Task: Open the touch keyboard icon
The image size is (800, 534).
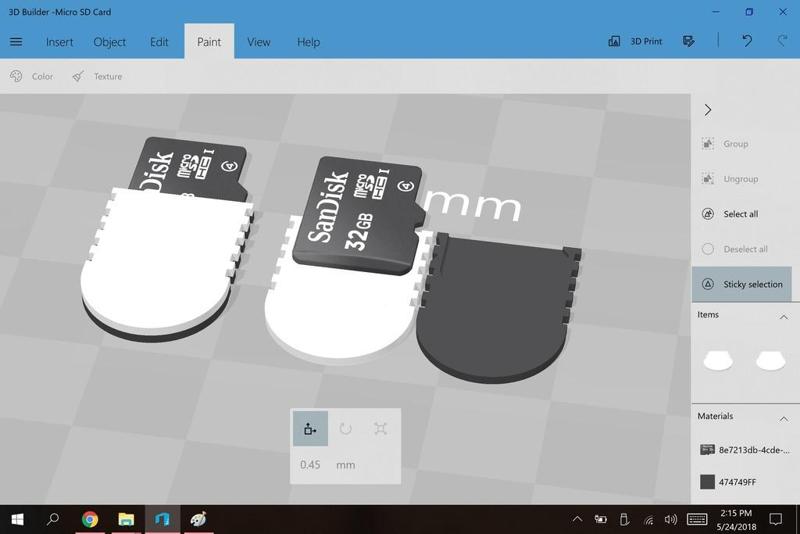Action: [x=696, y=519]
